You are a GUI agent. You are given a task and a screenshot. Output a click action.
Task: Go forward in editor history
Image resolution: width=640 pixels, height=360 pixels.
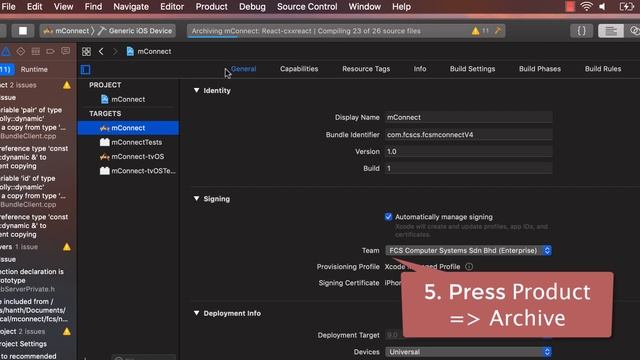115,51
